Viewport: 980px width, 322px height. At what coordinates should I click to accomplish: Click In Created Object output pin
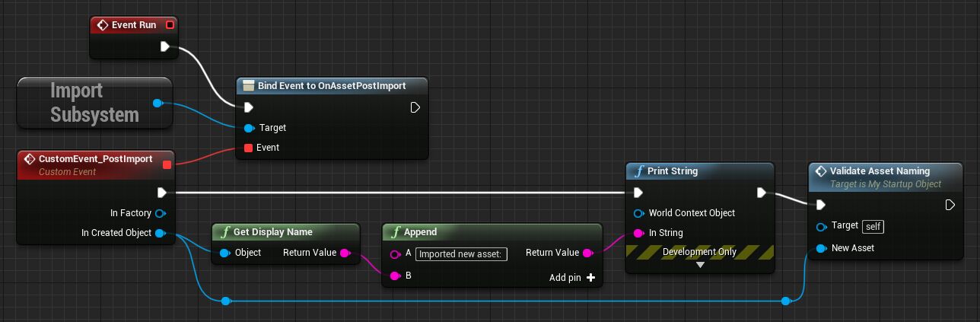[x=160, y=233]
